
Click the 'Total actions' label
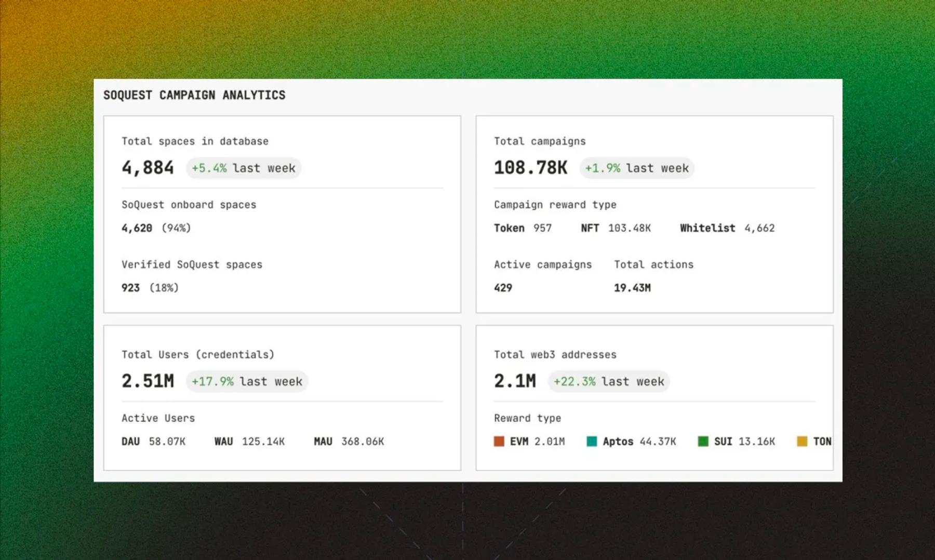[653, 264]
